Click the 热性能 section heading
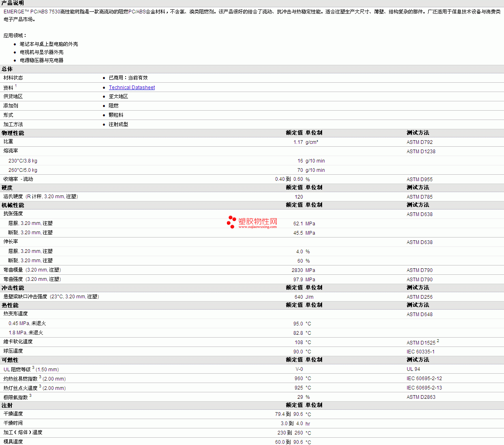Screen dimensions: 504x445 coord(10,306)
